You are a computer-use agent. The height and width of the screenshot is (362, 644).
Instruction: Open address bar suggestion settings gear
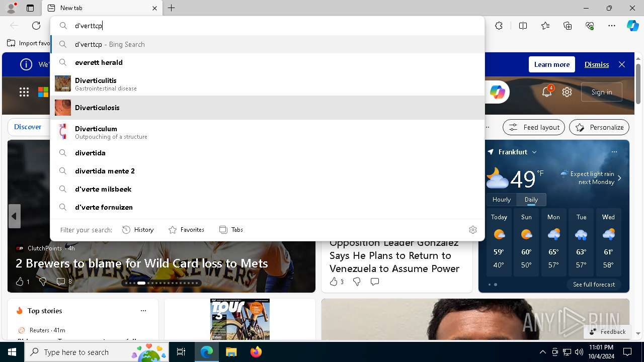(472, 230)
